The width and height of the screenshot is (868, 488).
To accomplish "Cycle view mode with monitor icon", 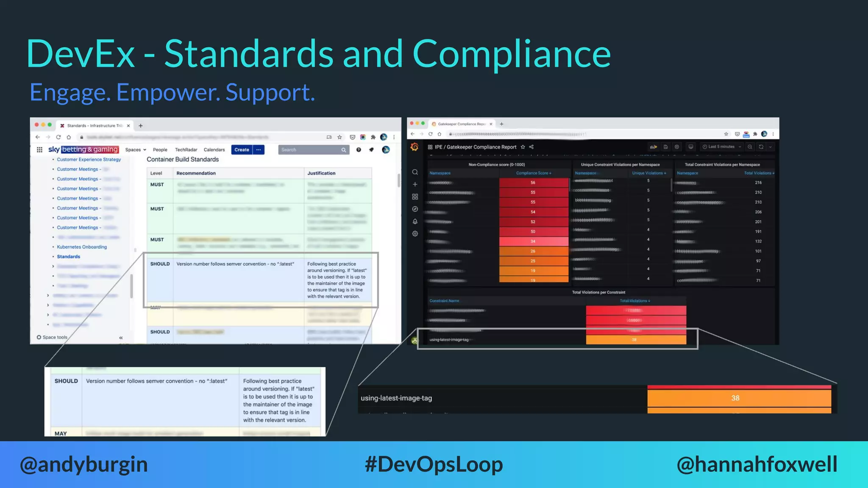I will coord(691,147).
